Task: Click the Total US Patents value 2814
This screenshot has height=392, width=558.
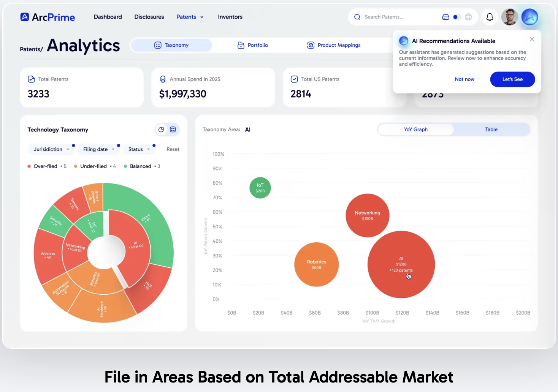Action: click(x=301, y=94)
